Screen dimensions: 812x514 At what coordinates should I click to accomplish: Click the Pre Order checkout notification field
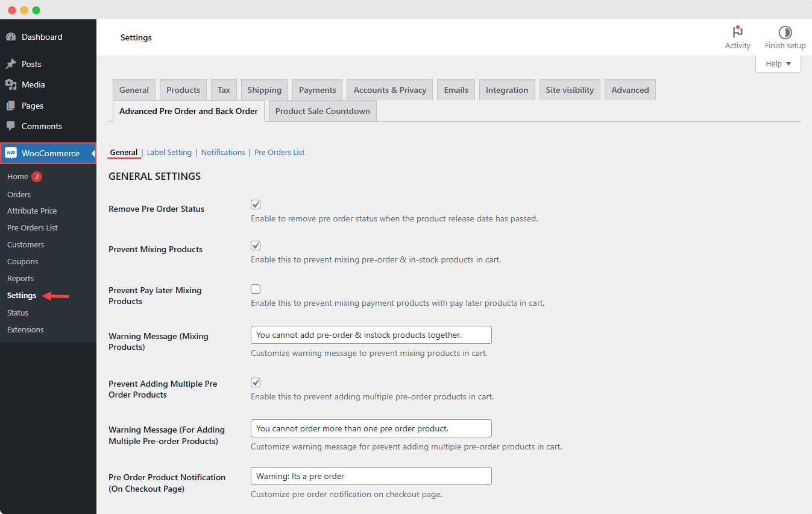(371, 476)
